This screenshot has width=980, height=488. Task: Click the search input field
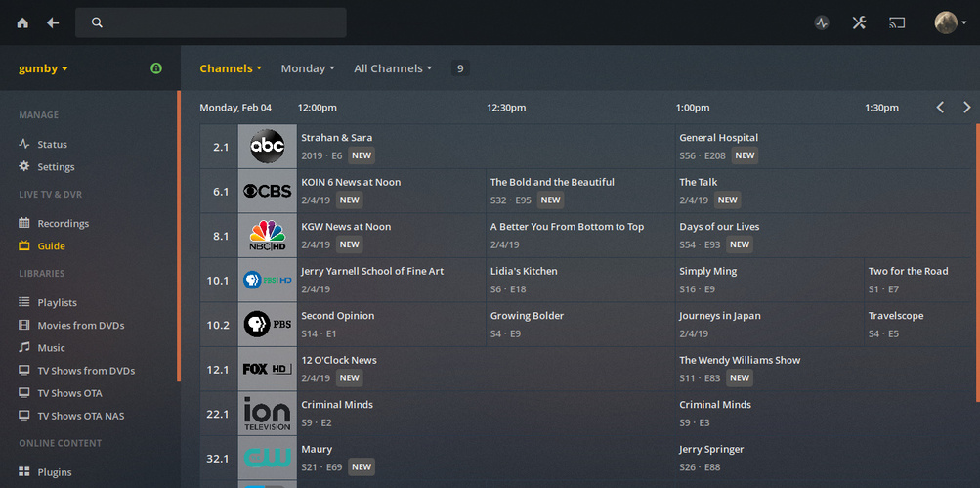point(211,22)
